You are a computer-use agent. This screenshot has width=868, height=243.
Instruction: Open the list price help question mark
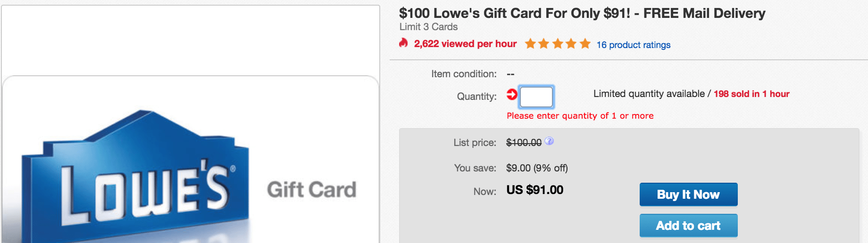point(549,141)
